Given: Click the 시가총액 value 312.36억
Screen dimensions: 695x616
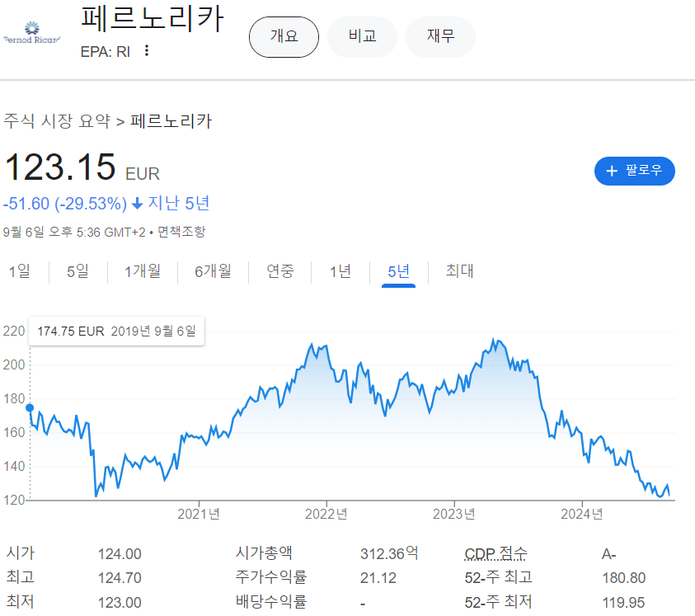Looking at the screenshot, I should click(389, 553).
